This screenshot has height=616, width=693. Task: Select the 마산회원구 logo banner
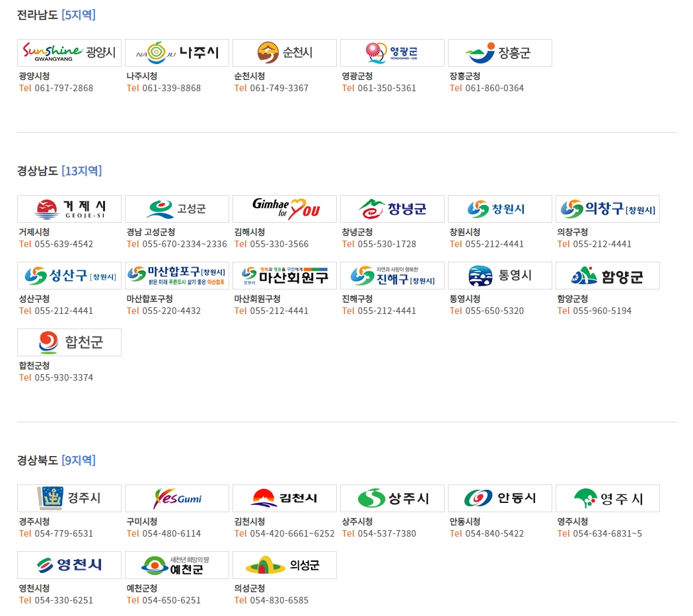point(285,276)
